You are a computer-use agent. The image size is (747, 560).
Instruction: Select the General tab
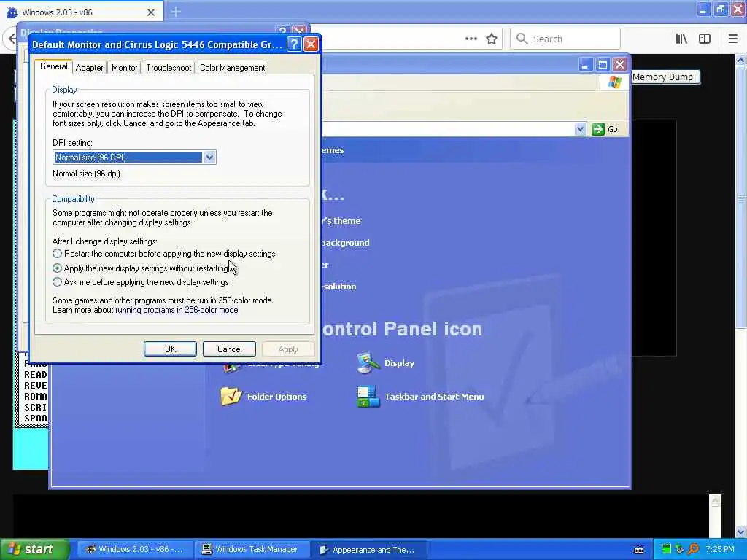(x=53, y=66)
